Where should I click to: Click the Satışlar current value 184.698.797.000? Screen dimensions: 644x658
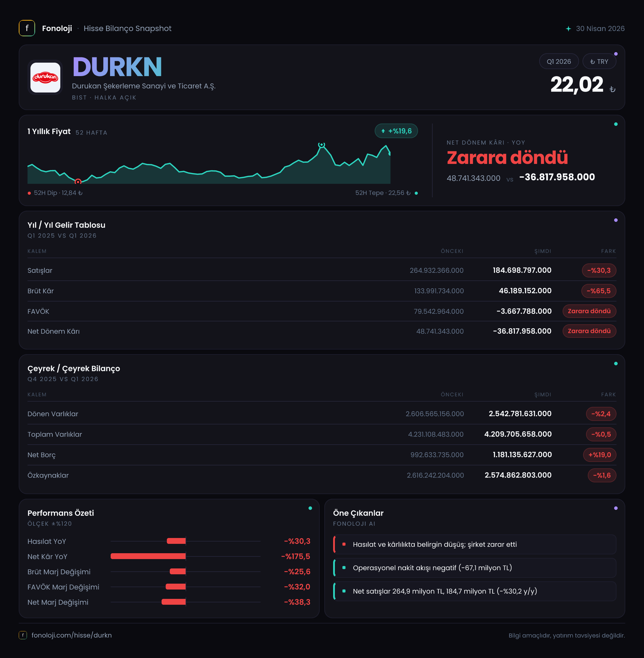coord(522,270)
